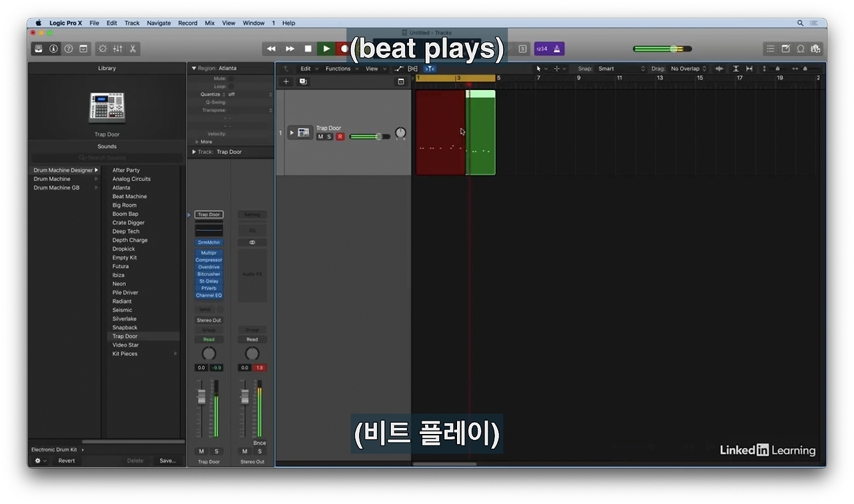Click the Trap Door track pan knob
854x504 pixels.
point(400,133)
